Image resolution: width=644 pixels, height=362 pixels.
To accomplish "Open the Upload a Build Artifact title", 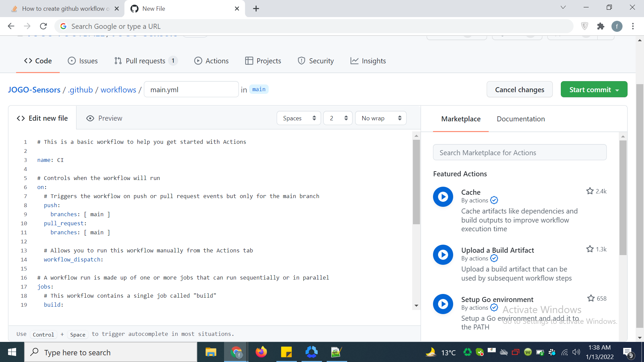I will pos(497,250).
